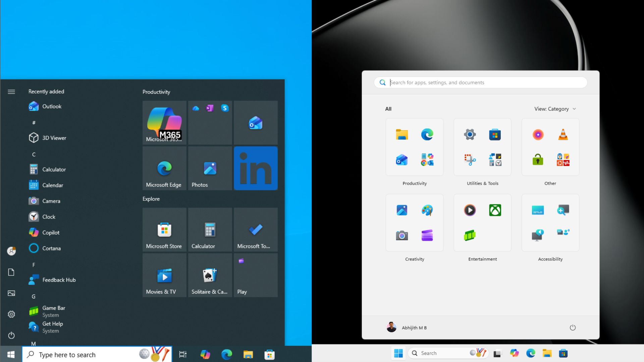This screenshot has width=644, height=362.
Task: Open Pictures icon in Windows 10 Start sidebar
Action: click(11, 293)
